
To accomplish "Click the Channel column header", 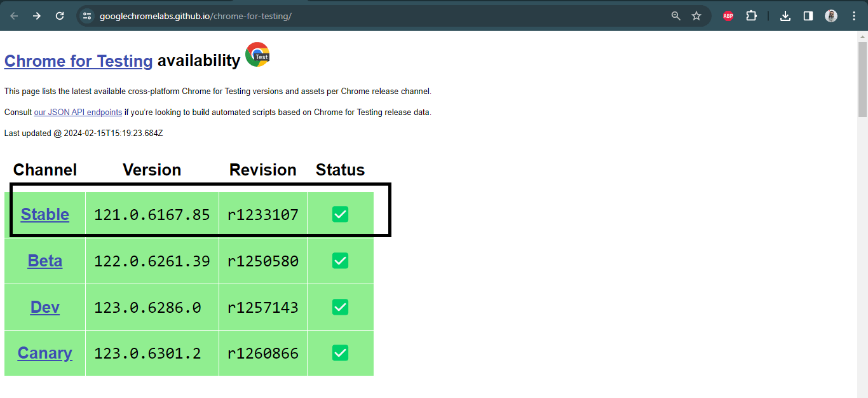I will click(45, 170).
